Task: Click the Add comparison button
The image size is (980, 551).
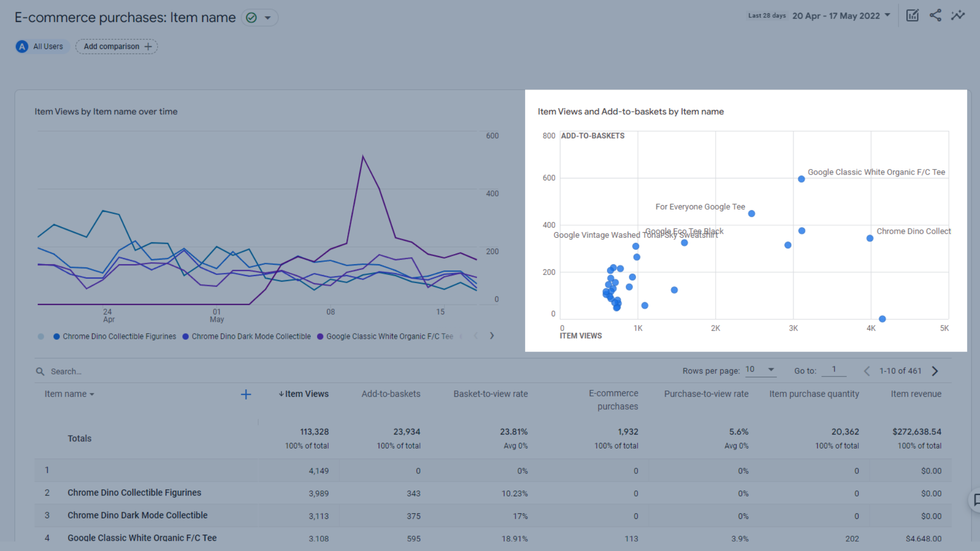Action: pyautogui.click(x=117, y=46)
